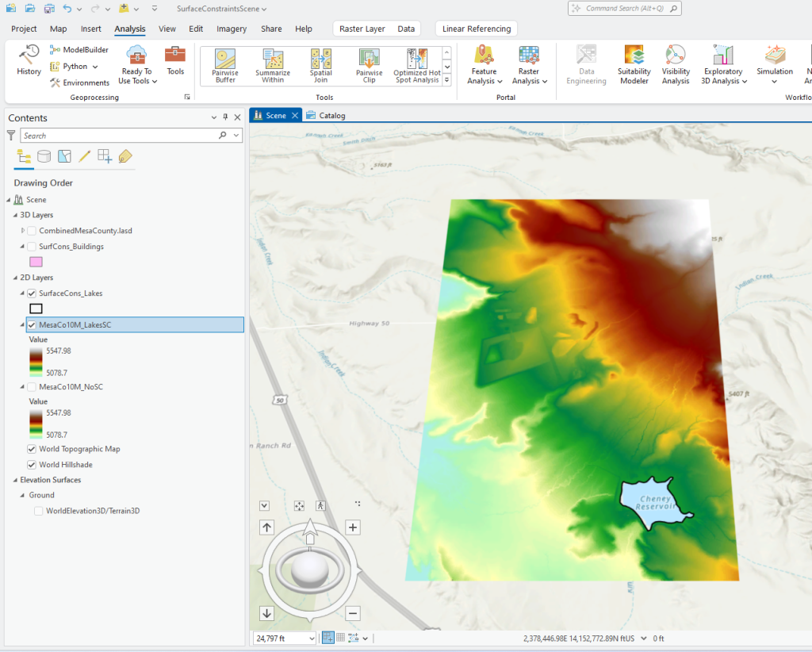Click the Visibility Analysis icon
The height and width of the screenshot is (652, 812).
click(x=676, y=65)
